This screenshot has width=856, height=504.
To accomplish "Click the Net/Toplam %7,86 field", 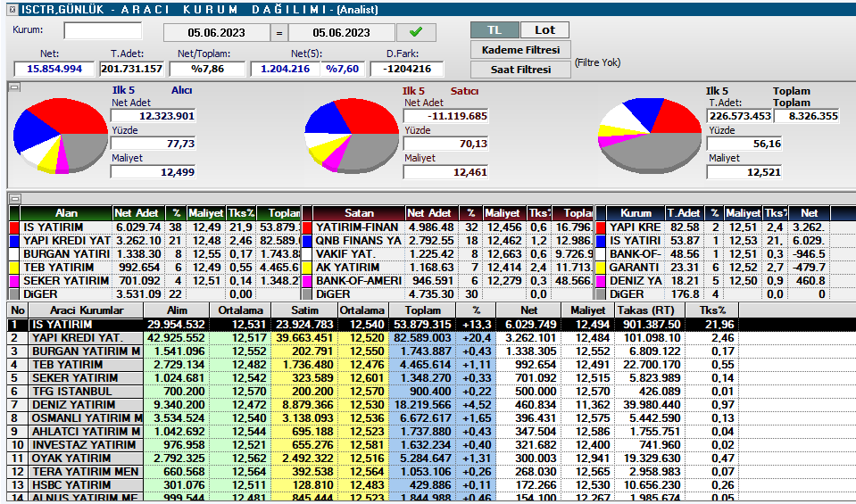I will click(207, 69).
